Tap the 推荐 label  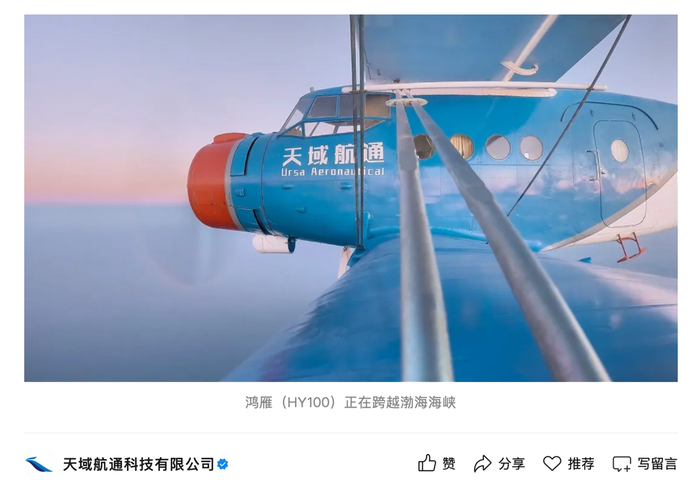(x=581, y=464)
